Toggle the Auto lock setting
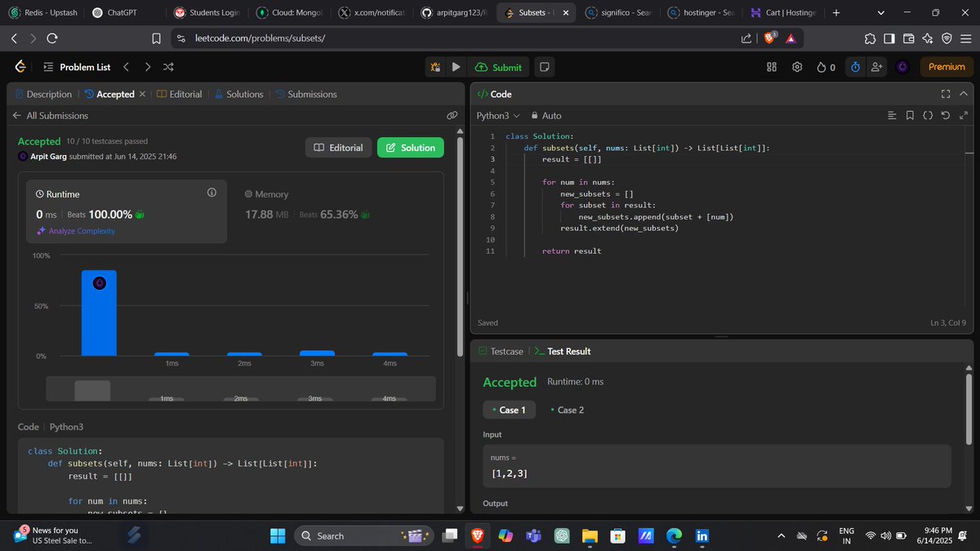This screenshot has width=980, height=551. (x=546, y=116)
